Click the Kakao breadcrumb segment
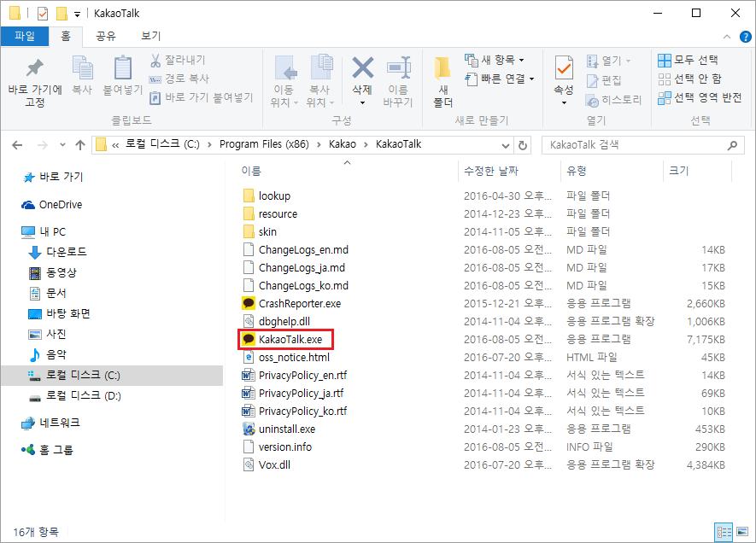This screenshot has height=543, width=756. pos(343,144)
